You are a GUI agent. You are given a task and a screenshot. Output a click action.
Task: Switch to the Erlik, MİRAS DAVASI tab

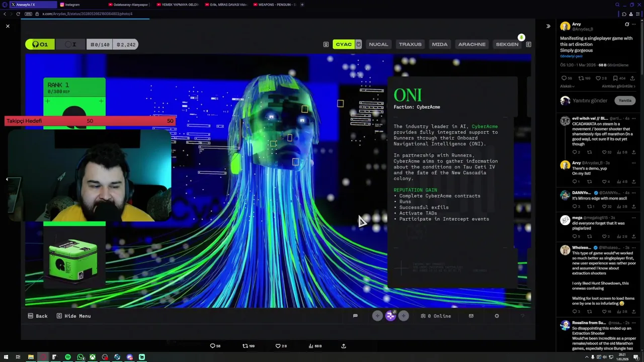[x=225, y=5]
